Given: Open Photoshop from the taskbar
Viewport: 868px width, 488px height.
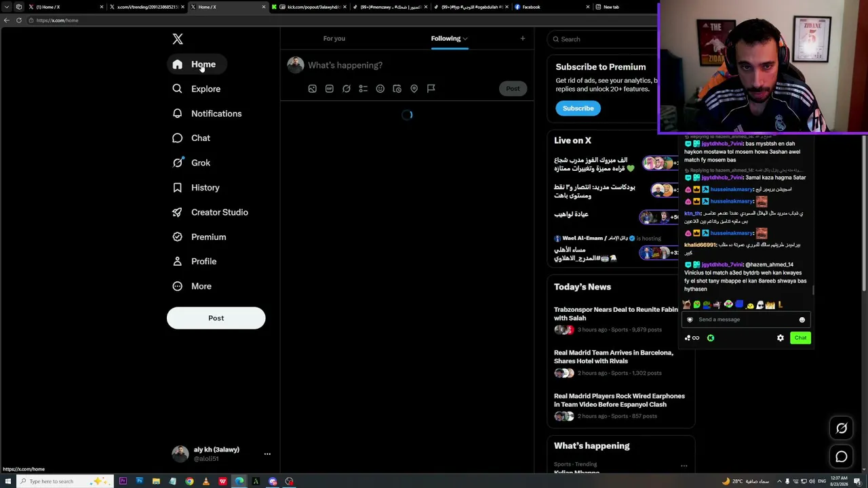Looking at the screenshot, I should coord(140,481).
